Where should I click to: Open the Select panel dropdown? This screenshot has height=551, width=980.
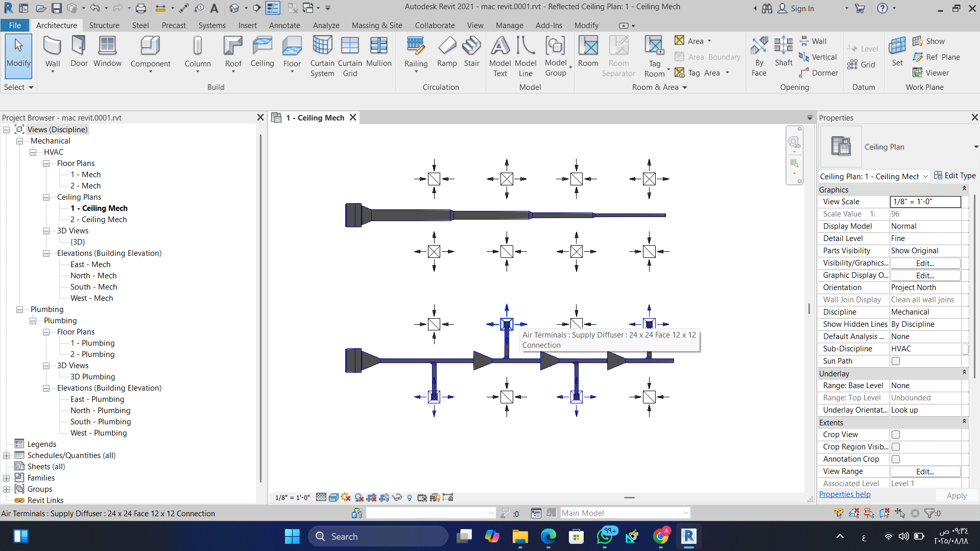coord(18,87)
